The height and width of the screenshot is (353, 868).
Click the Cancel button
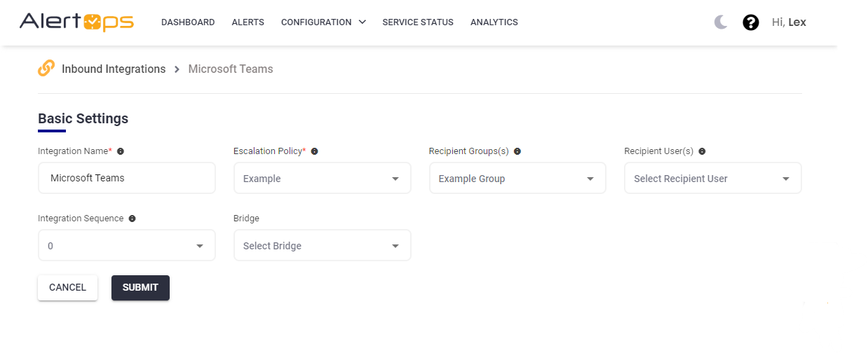coord(67,287)
